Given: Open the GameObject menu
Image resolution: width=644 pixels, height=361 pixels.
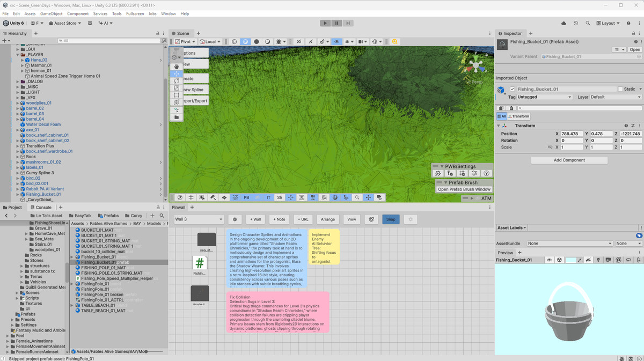Looking at the screenshot, I should coord(51,13).
